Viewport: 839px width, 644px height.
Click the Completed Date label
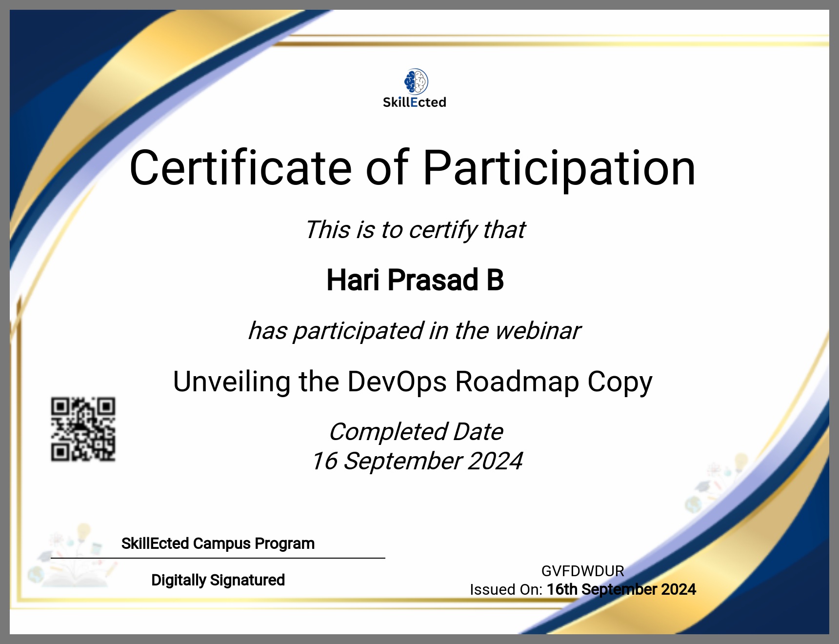coord(416,432)
